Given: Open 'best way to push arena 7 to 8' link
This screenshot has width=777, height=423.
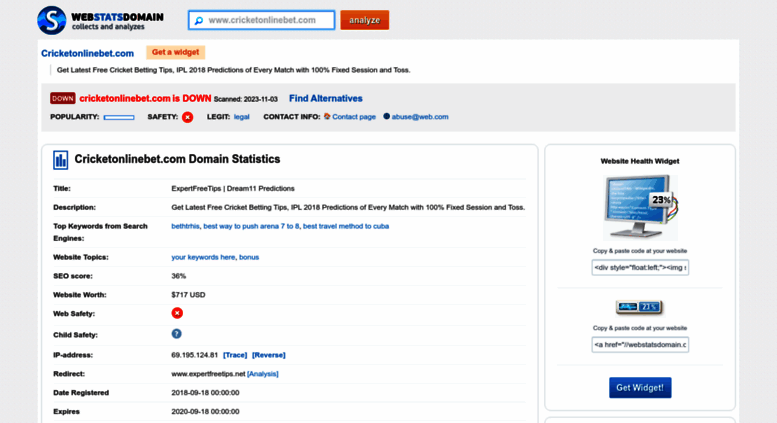Looking at the screenshot, I should tap(251, 226).
